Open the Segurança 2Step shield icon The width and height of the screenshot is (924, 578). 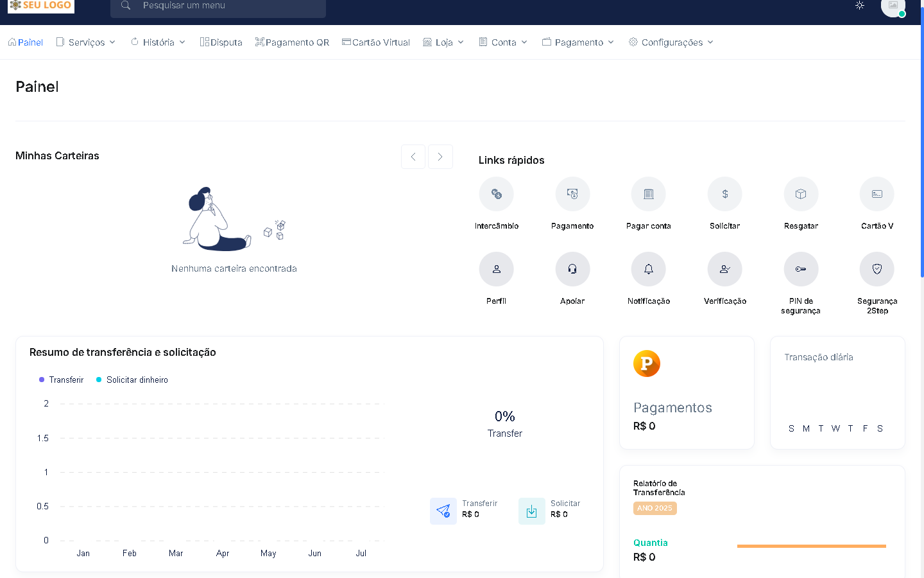click(877, 269)
